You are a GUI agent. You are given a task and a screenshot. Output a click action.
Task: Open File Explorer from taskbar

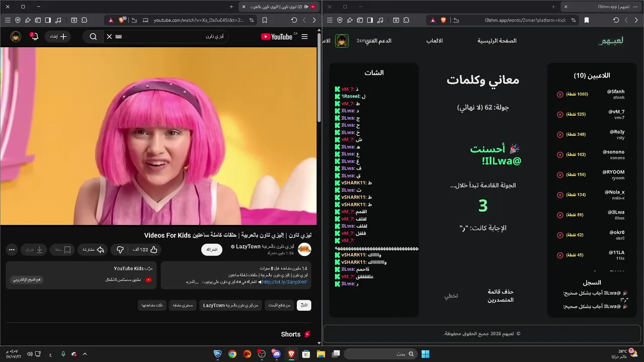click(x=321, y=354)
